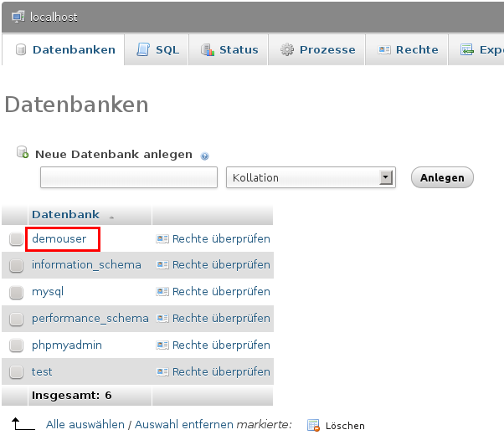Image resolution: width=504 pixels, height=440 pixels.
Task: Tick the demouser checkbox
Action: 16,239
